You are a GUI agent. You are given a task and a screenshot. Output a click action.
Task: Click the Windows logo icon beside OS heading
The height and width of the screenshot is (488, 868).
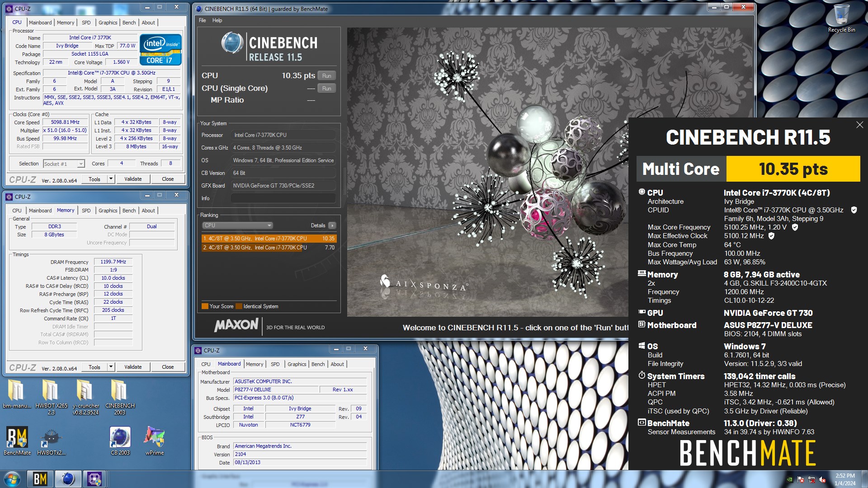coord(642,346)
